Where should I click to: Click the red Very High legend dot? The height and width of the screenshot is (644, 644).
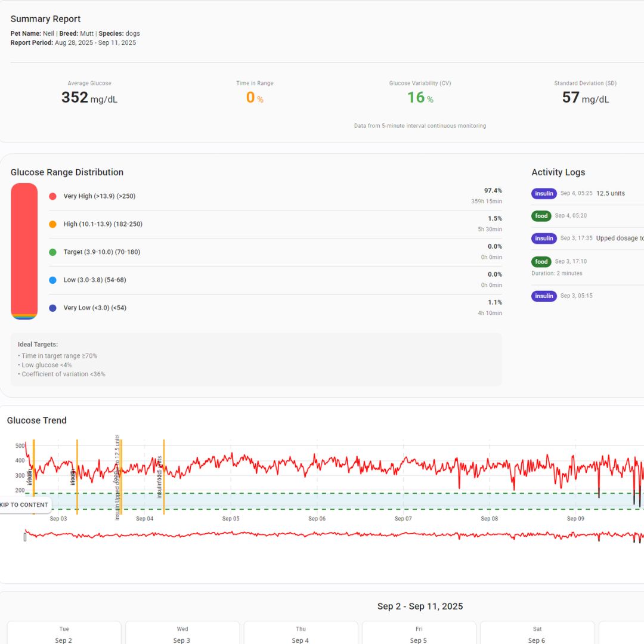[52, 196]
